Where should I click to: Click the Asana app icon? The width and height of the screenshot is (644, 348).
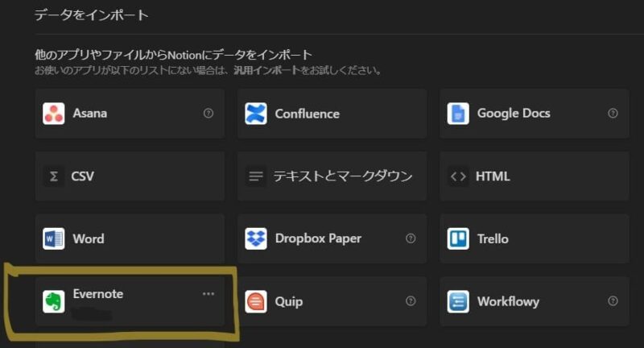coord(53,114)
